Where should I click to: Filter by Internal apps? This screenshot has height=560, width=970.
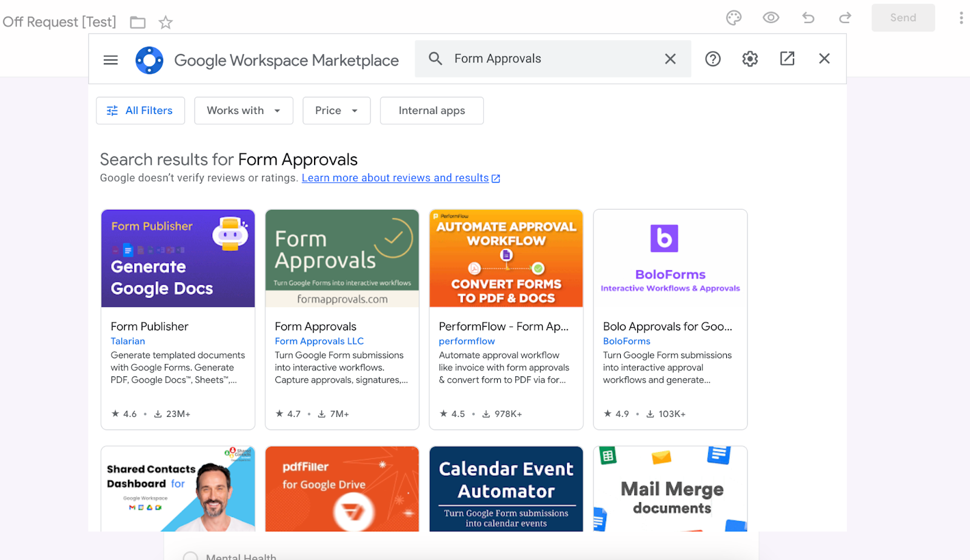pyautogui.click(x=431, y=111)
